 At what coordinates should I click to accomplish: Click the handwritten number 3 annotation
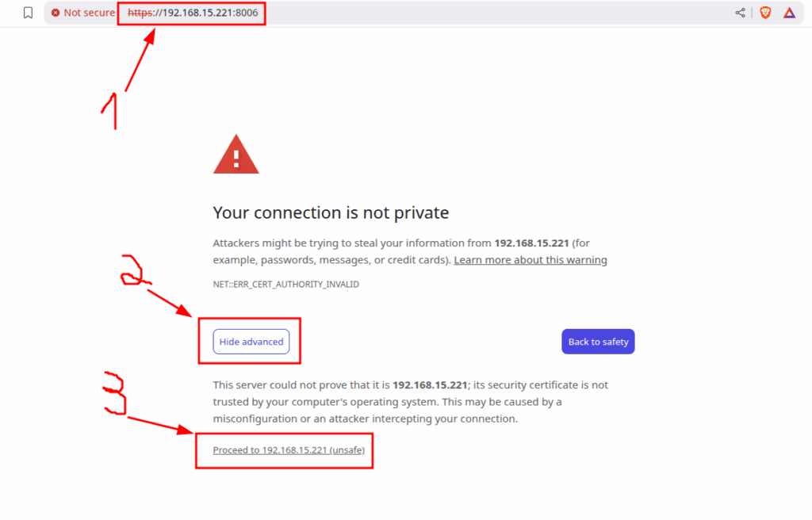point(114,394)
